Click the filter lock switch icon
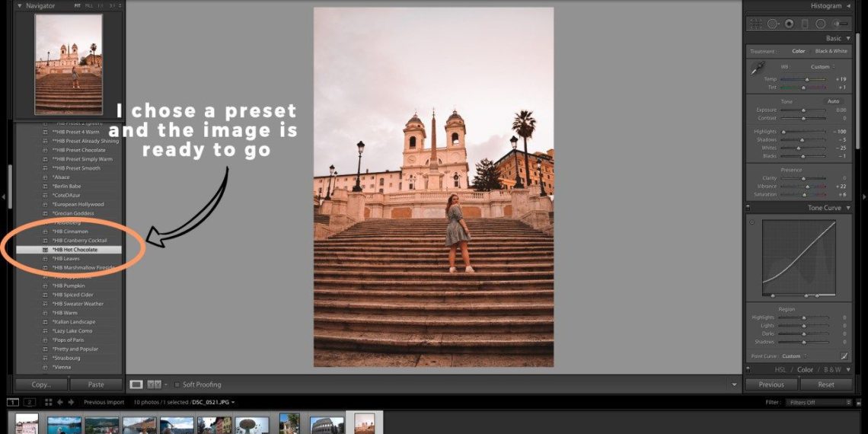 (858, 403)
